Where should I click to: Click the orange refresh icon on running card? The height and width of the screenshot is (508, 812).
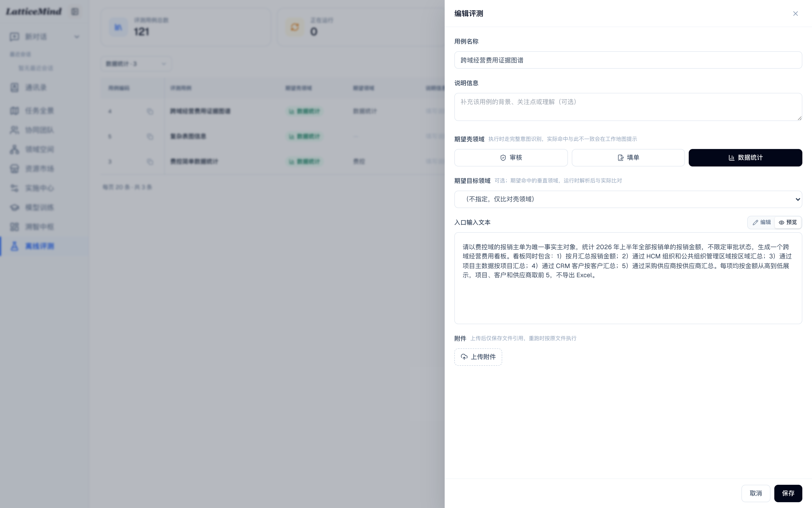[295, 27]
